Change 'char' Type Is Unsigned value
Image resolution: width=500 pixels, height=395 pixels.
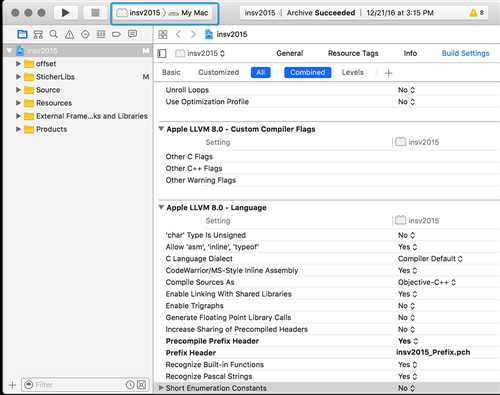pyautogui.click(x=406, y=235)
